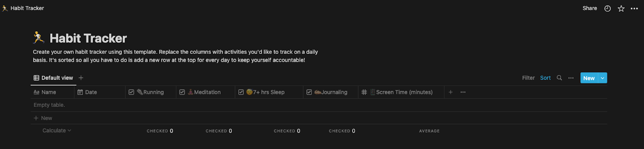Select the Running checkbox column header
This screenshot has width=644, height=149.
pyautogui.click(x=151, y=92)
